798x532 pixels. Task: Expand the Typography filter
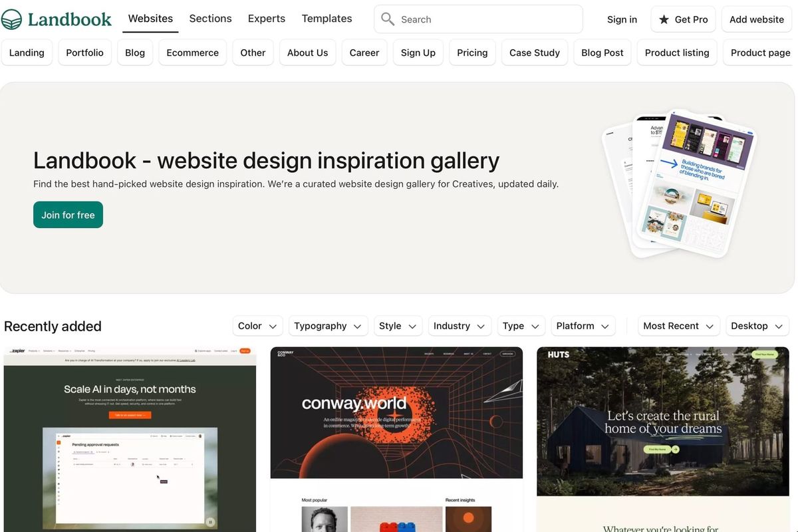click(328, 326)
